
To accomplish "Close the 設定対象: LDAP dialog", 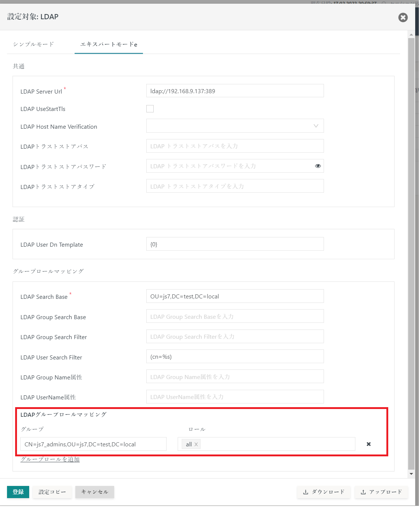I will point(403,17).
